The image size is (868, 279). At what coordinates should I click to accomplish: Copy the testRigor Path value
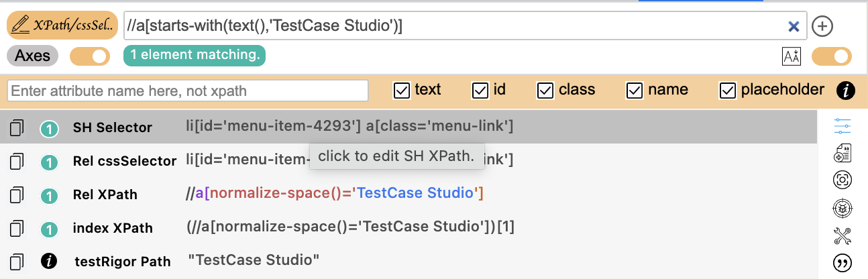pos(17,261)
